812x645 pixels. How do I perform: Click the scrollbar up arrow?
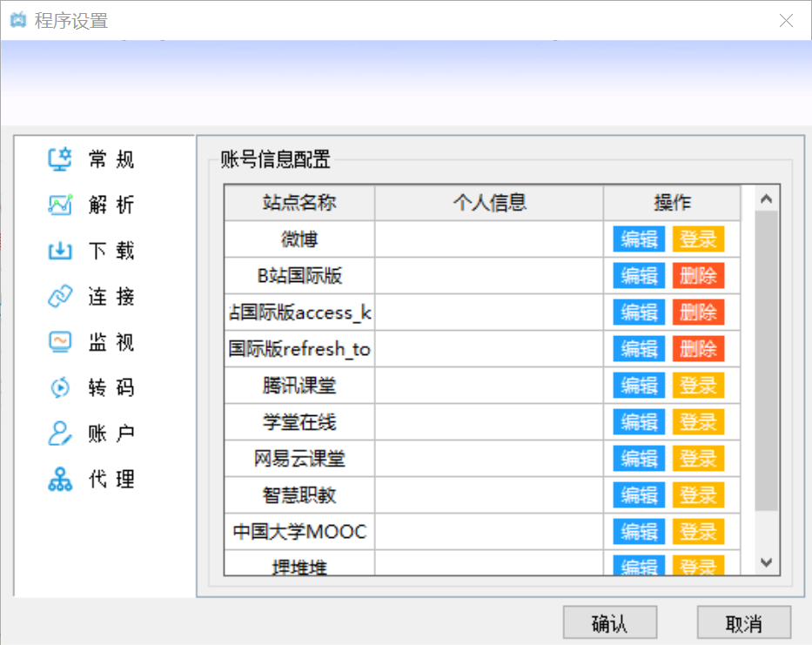click(767, 198)
